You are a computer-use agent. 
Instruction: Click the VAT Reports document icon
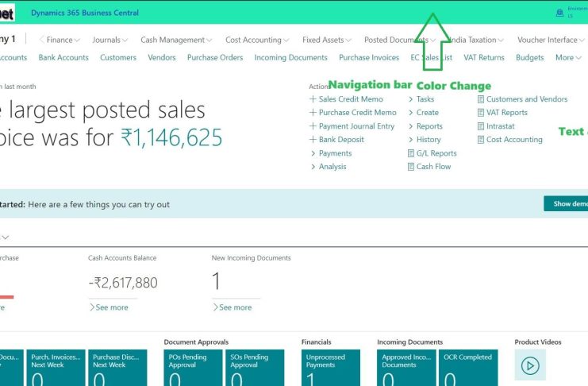pyautogui.click(x=480, y=113)
